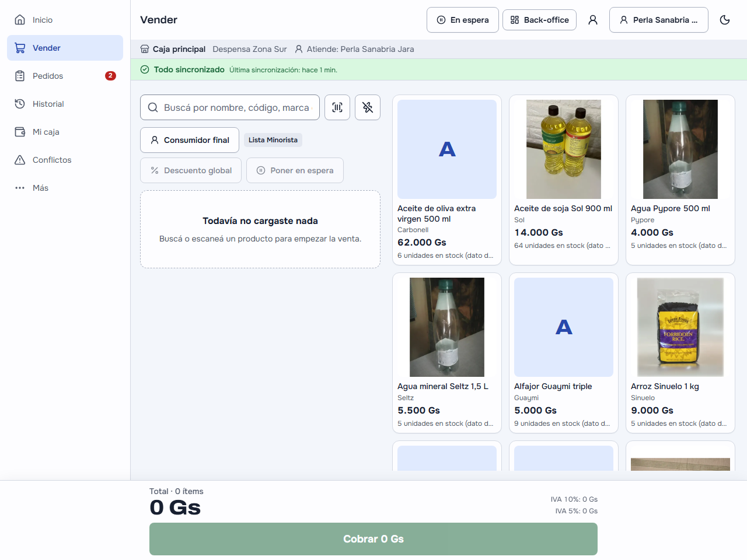Open En espera held sales

point(463,20)
